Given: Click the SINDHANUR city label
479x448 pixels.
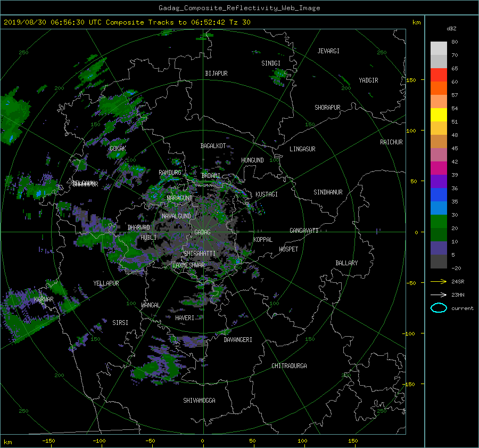Looking at the screenshot, I should tap(328, 192).
